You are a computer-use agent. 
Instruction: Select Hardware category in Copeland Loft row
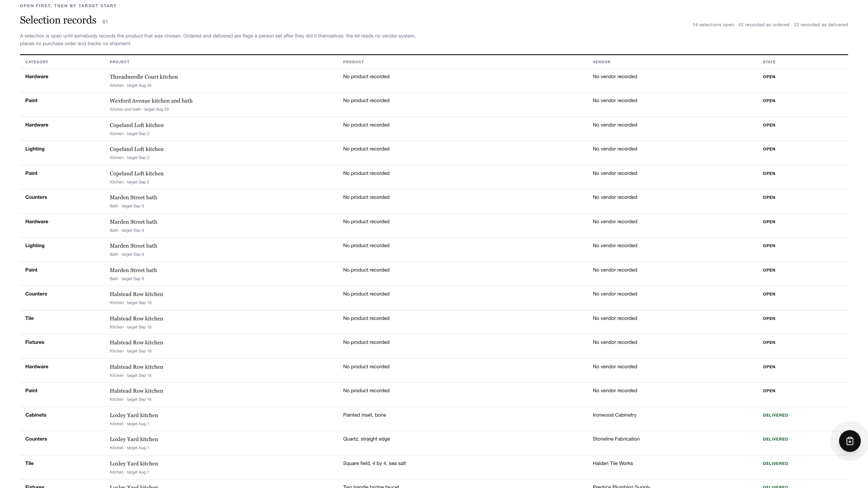(x=37, y=125)
